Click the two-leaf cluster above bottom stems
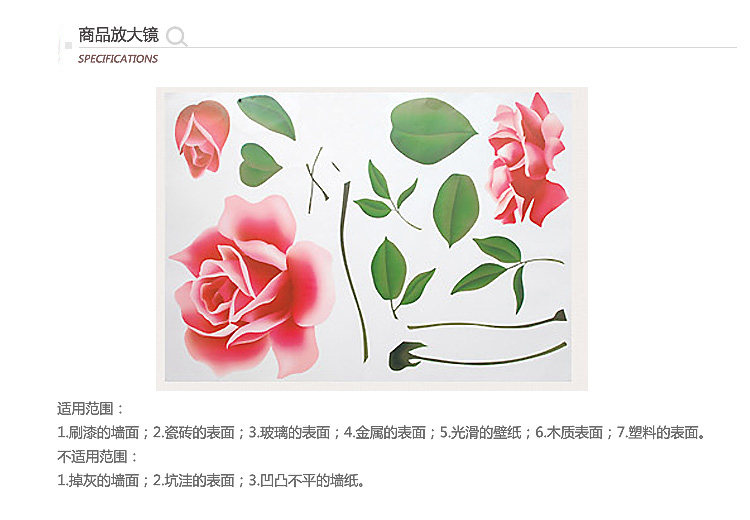750x520 pixels. 401,277
